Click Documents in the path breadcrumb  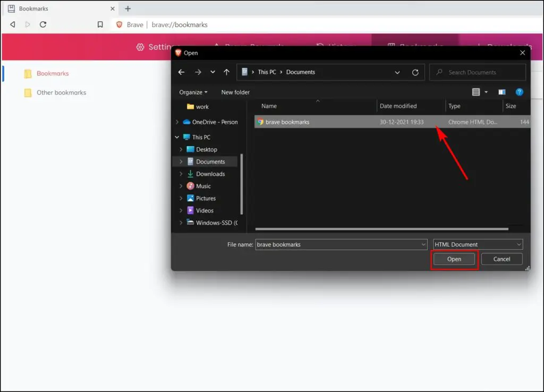[301, 72]
